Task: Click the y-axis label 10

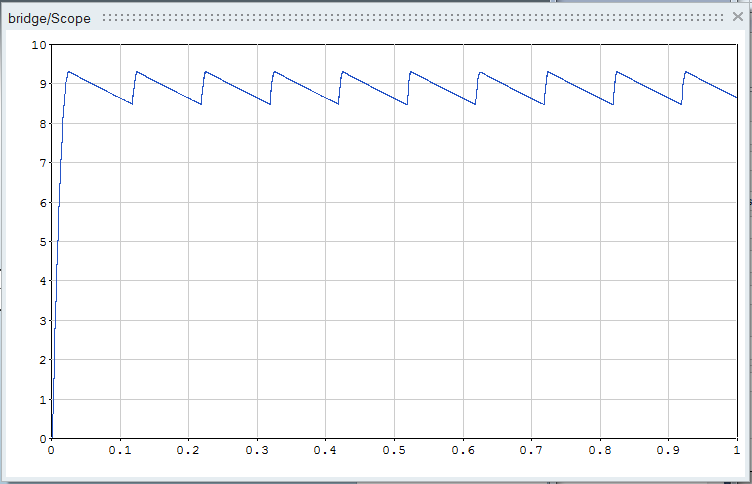Action: pyautogui.click(x=40, y=45)
